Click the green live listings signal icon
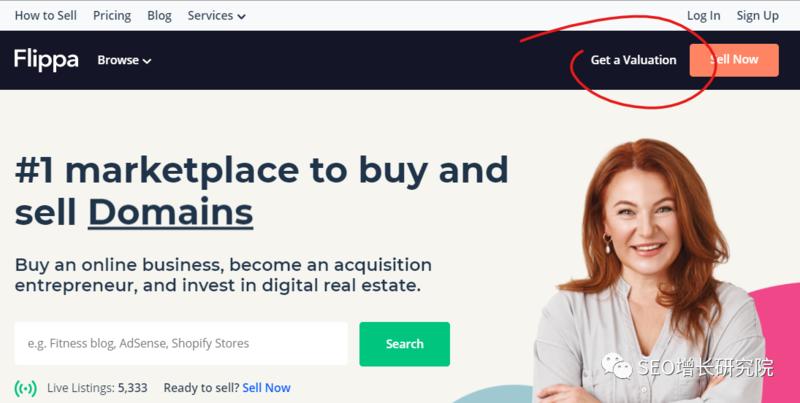The width and height of the screenshot is (800, 403). click(26, 388)
